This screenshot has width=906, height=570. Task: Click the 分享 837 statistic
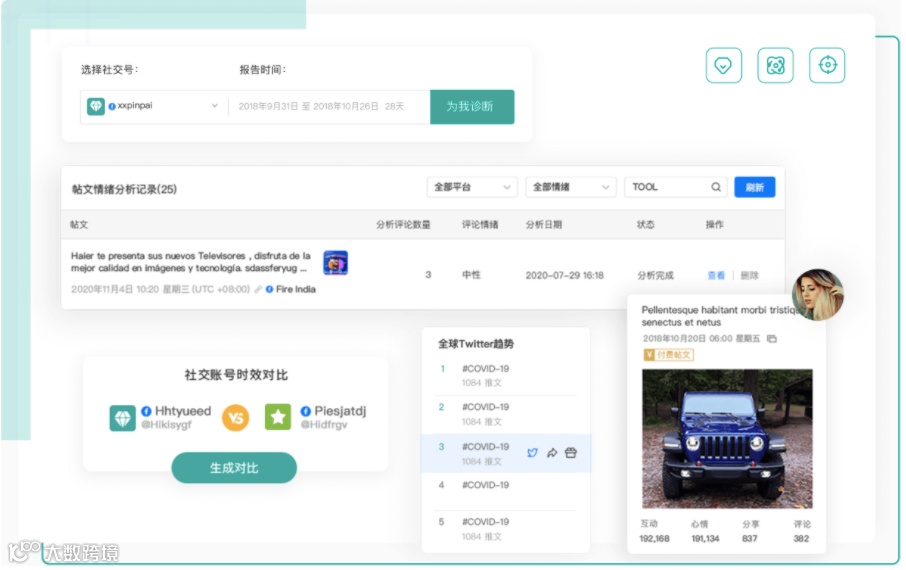pos(750,531)
